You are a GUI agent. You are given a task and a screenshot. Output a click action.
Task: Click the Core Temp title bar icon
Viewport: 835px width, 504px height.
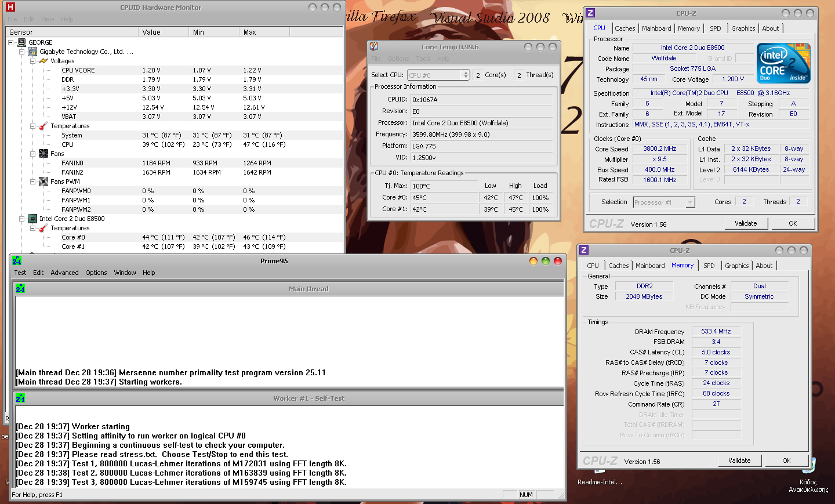coord(374,46)
